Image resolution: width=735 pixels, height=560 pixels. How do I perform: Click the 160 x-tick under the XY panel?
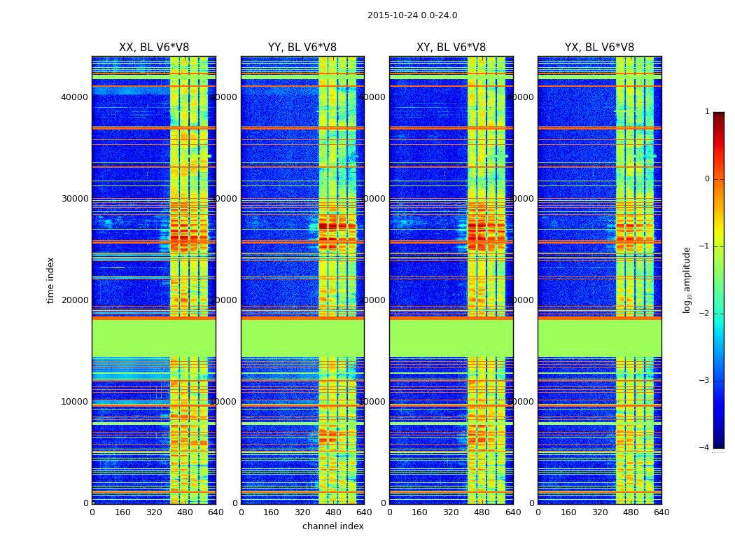point(420,512)
